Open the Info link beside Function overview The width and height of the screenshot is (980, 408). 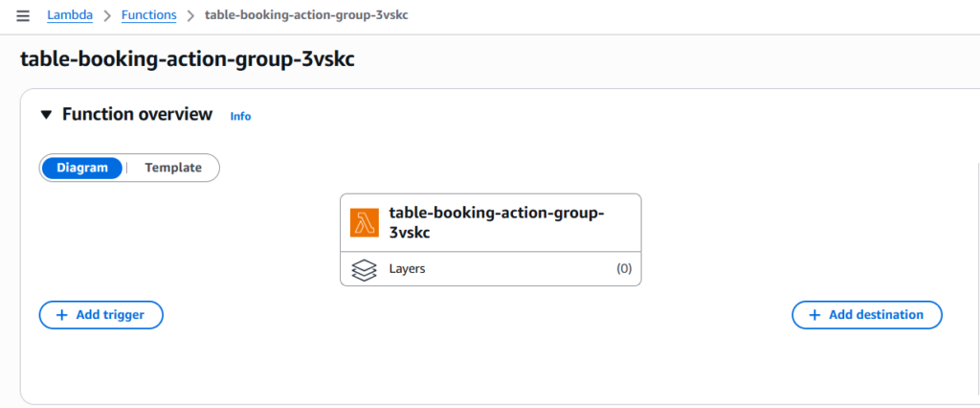240,116
